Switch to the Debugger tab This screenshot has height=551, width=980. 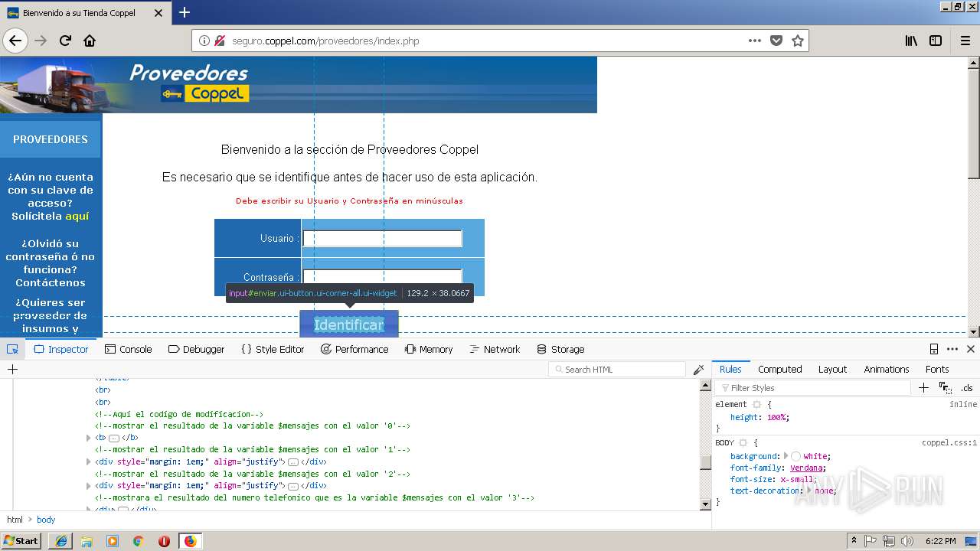(196, 349)
